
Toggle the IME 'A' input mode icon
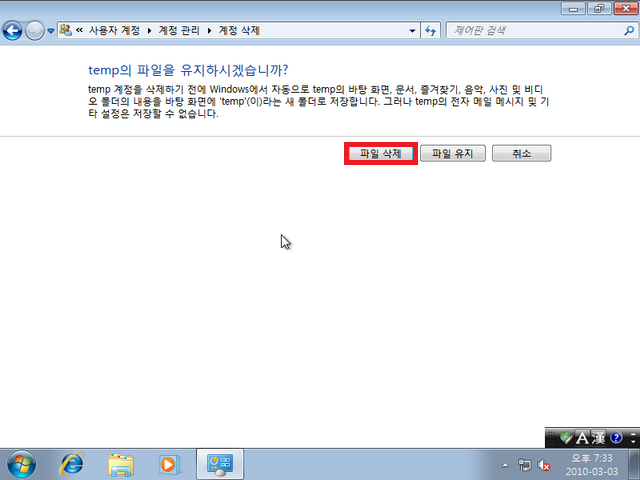[x=582, y=438]
